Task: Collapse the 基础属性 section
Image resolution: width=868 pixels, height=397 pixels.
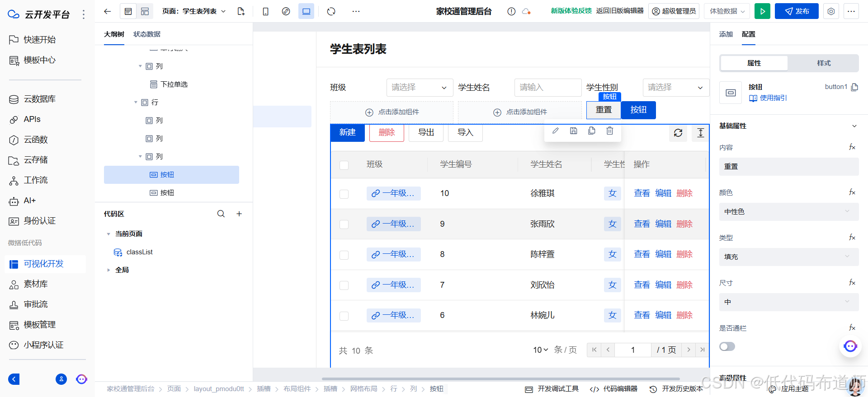Action: [854, 126]
